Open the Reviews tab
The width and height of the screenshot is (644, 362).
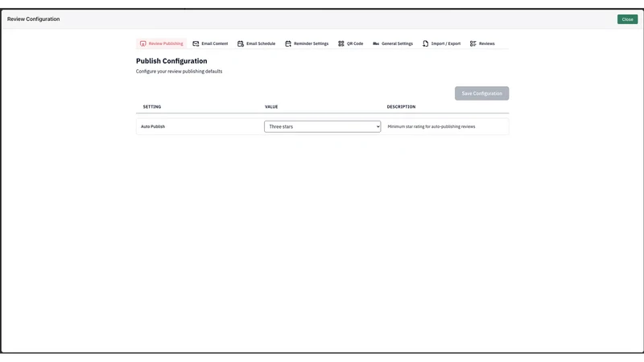click(482, 43)
